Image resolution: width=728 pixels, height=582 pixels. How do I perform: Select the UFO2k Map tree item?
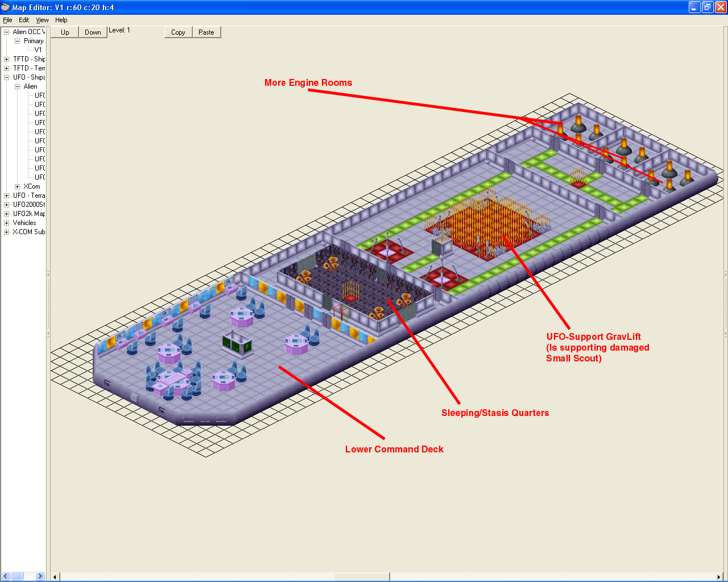coord(29,214)
